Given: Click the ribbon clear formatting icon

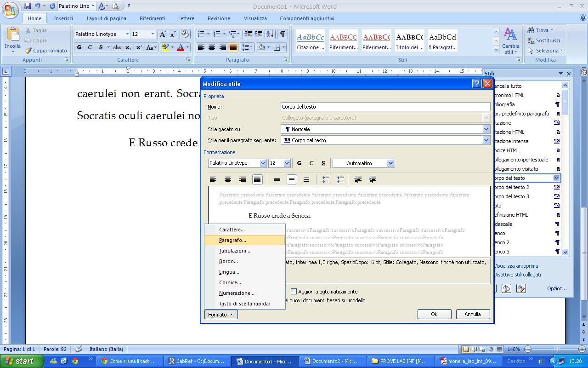Looking at the screenshot, I should coord(185,34).
